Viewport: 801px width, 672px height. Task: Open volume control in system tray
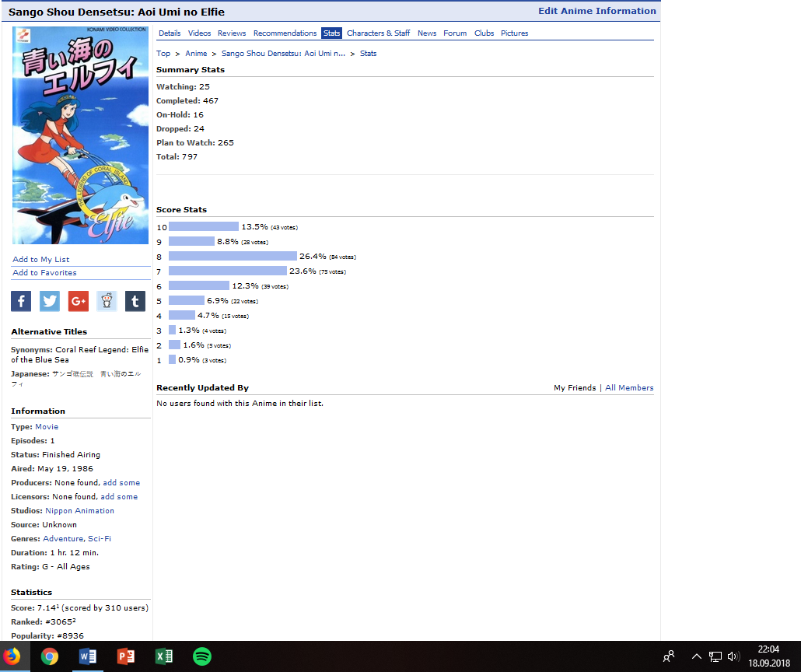tap(733, 656)
